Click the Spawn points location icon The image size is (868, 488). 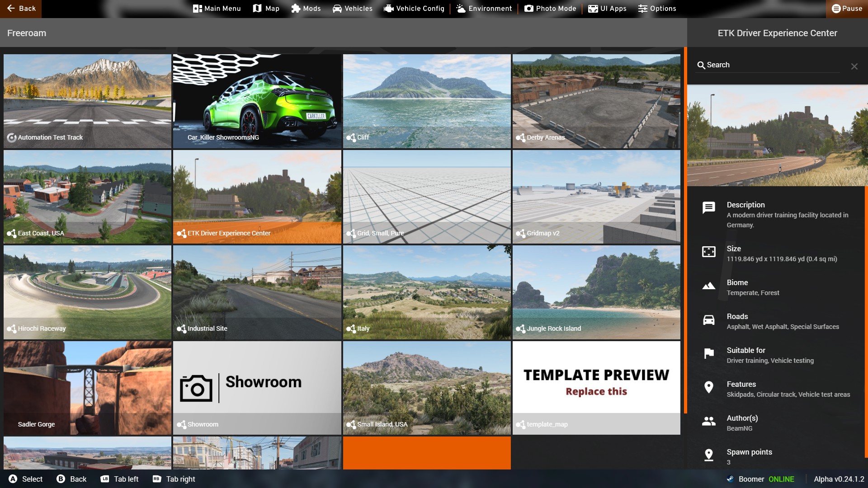(x=708, y=455)
